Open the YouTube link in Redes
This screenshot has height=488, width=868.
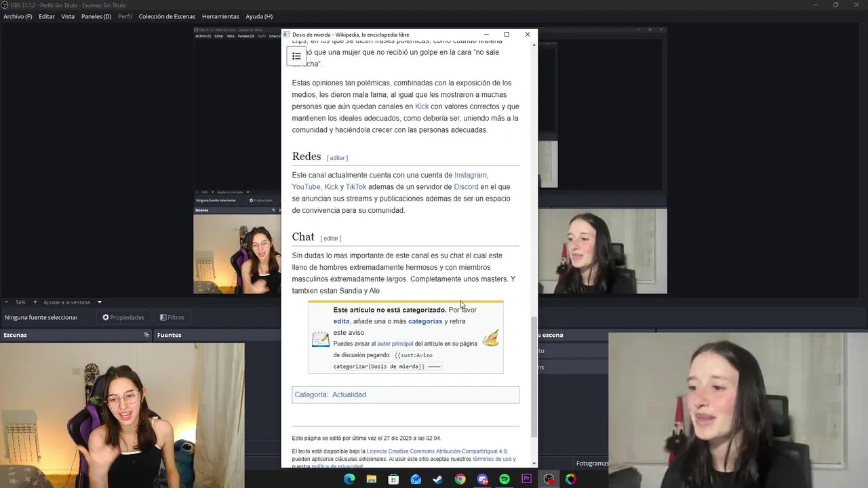click(306, 187)
